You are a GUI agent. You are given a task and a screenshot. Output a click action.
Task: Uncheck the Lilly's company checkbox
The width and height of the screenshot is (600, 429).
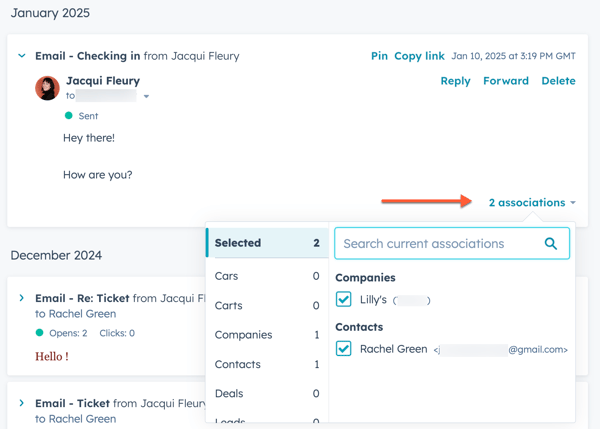point(344,299)
